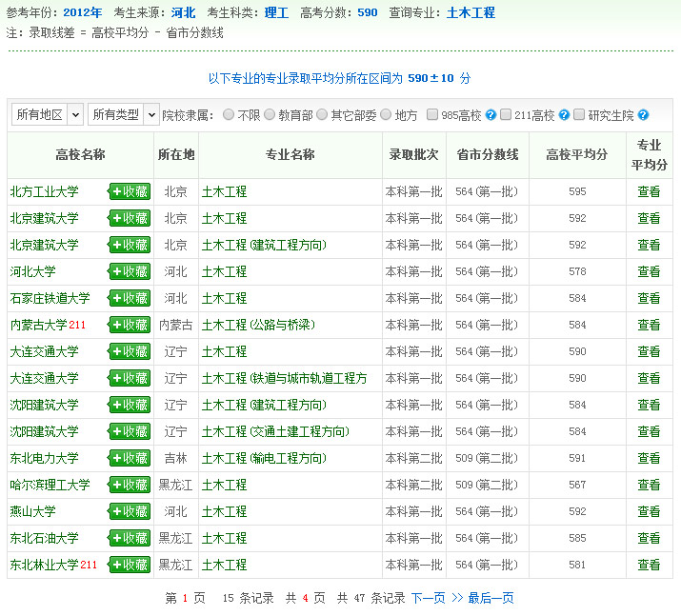
Task: Open 土木工程(公路与桥梁) major link
Action: coord(258,325)
